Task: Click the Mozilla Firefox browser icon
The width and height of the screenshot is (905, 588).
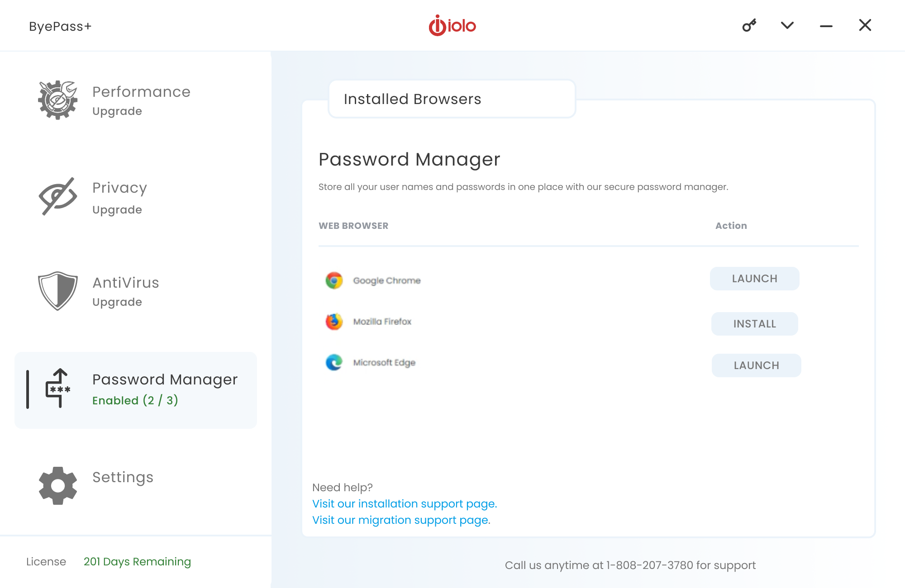Action: 334,322
